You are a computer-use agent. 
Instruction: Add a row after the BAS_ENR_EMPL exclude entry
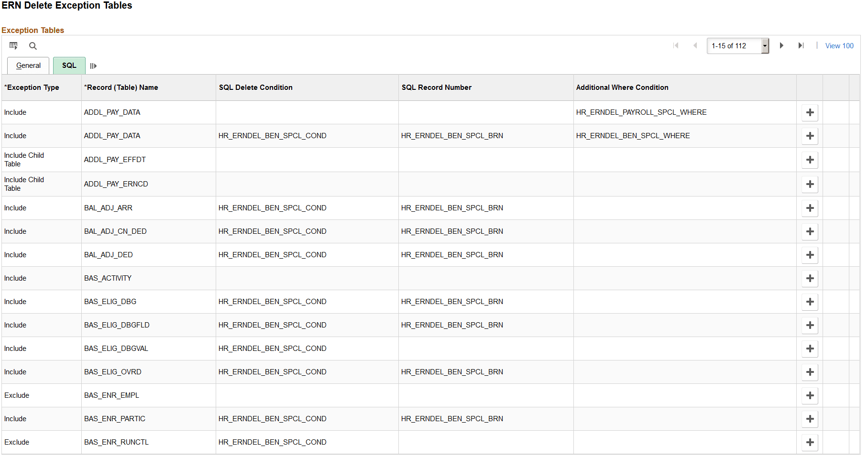pos(810,395)
